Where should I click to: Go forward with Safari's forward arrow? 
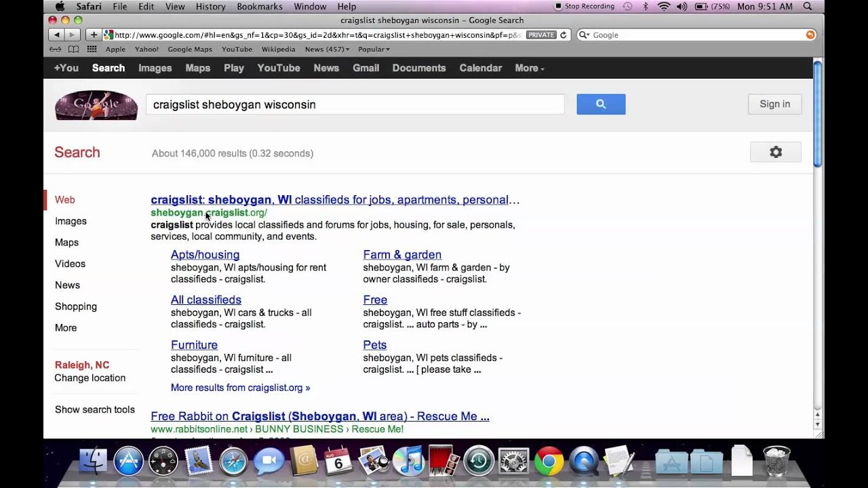point(73,35)
